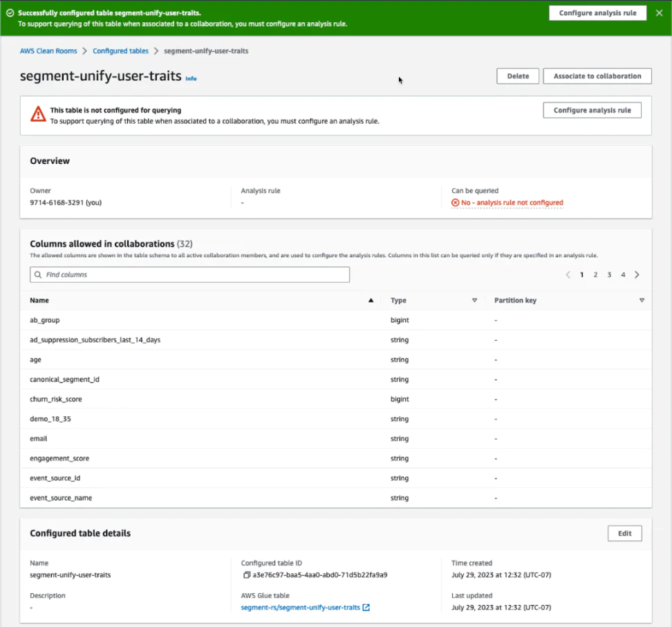Click the sort arrow on the Name column
This screenshot has height=627, width=672.
point(371,300)
